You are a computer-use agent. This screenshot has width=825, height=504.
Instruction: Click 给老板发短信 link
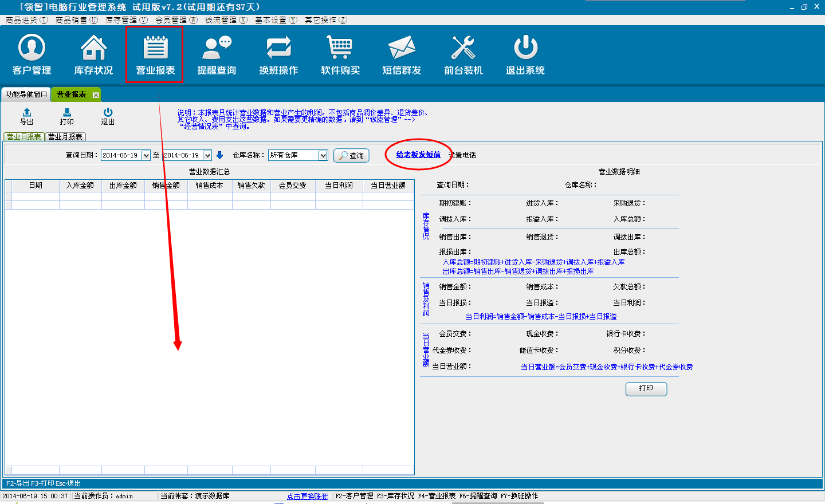418,155
